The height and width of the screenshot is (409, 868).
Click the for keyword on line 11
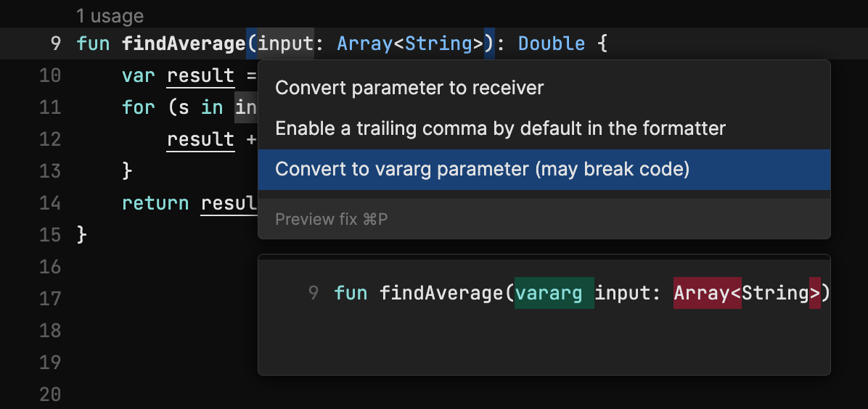point(139,107)
